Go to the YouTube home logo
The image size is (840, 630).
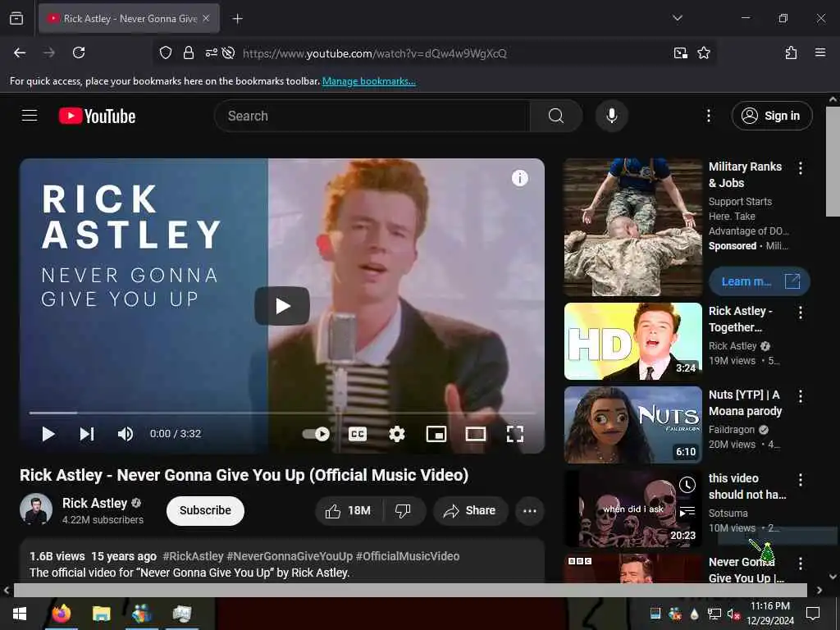click(97, 116)
